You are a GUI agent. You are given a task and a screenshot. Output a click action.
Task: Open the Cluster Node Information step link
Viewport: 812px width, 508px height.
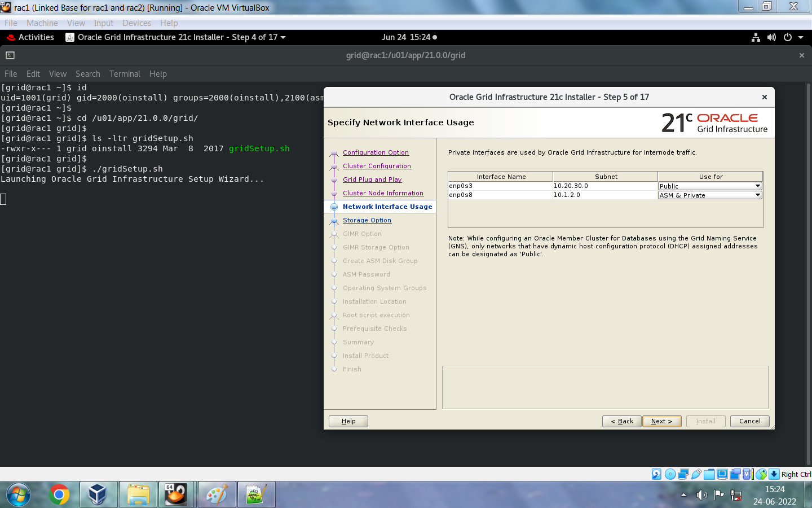click(383, 193)
